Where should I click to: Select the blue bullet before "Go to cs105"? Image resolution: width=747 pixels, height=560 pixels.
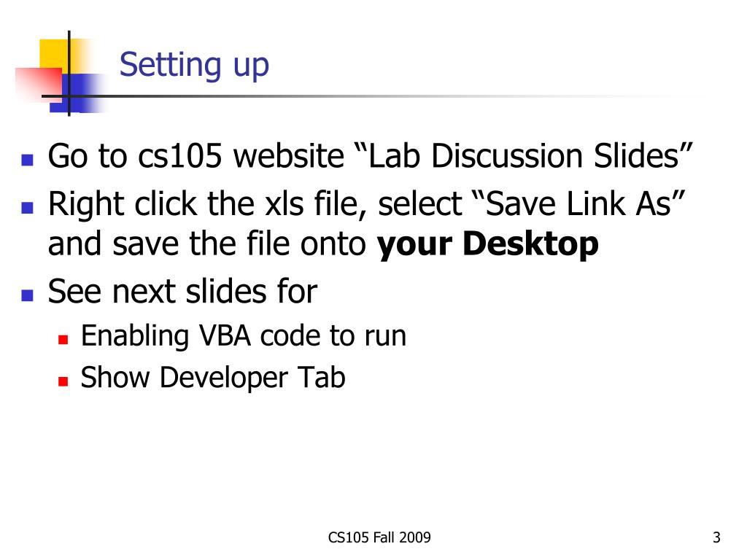point(27,160)
